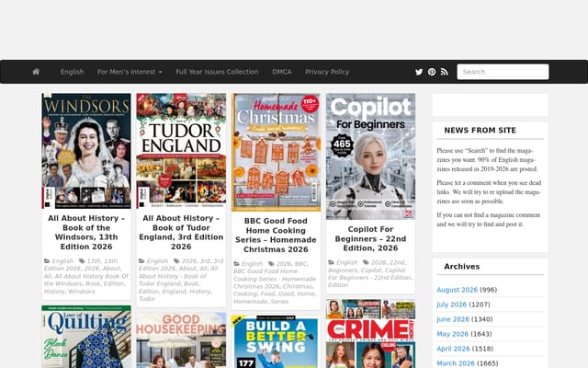Click the folder icon under Copilot post
This screenshot has width=588, height=368.
(331, 262)
